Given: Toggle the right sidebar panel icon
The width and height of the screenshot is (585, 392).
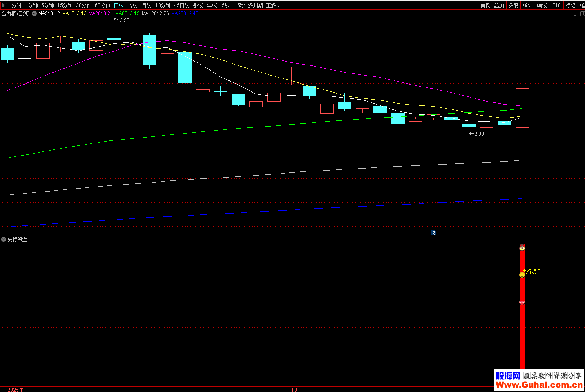Looking at the screenshot, I should [582, 13].
